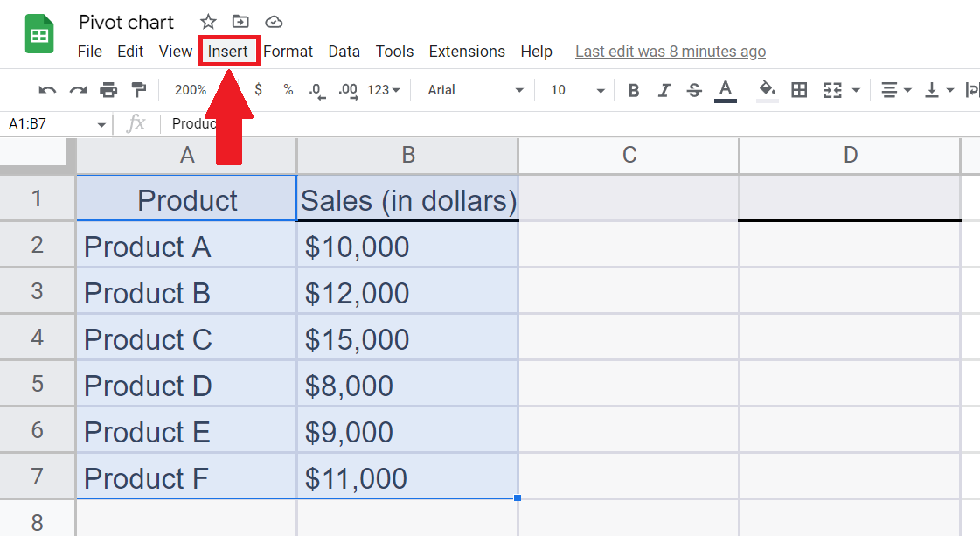Expand the merge cells options arrow
This screenshot has width=980, height=536.
tap(856, 91)
